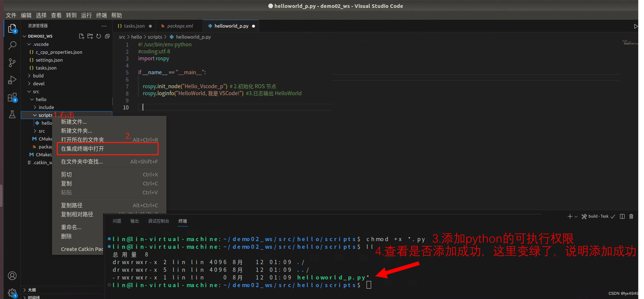Image resolution: width=644 pixels, height=299 pixels.
Task: Place cursor on line 3 import rospy
Action: [154, 59]
